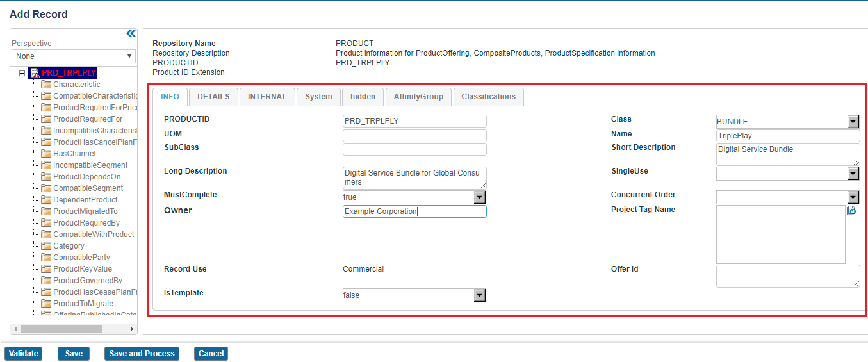Open the Classifications tab

(488, 97)
